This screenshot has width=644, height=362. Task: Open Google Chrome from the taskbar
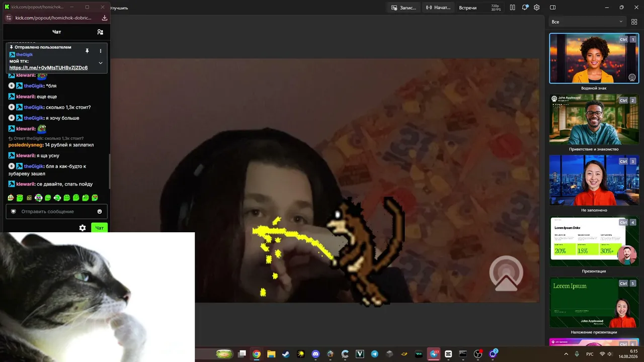tap(257, 354)
